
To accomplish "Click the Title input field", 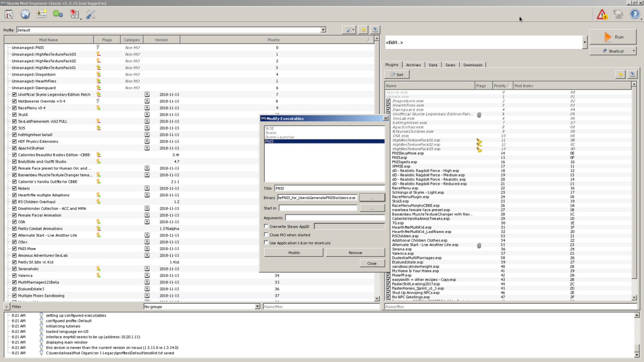I will click(330, 188).
